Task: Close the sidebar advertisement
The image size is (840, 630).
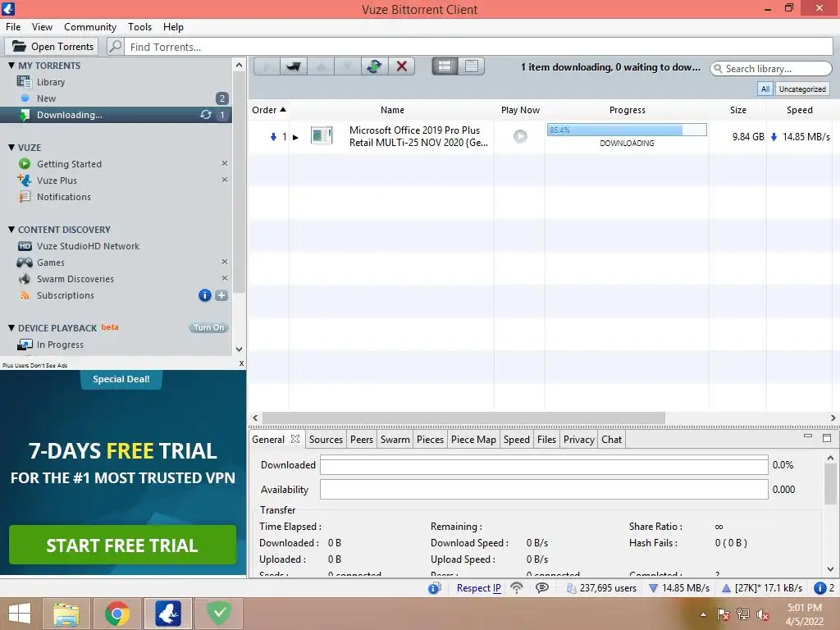Action: 242,363
